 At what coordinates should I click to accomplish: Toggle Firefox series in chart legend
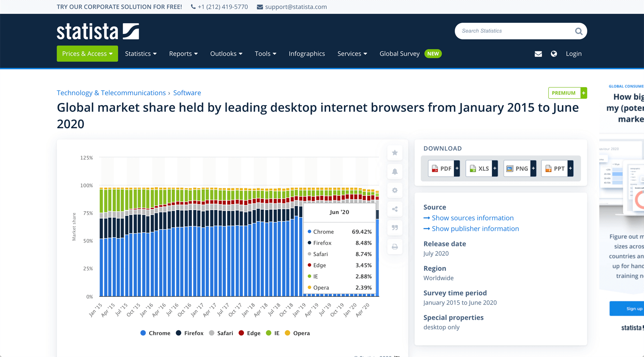[x=190, y=333]
